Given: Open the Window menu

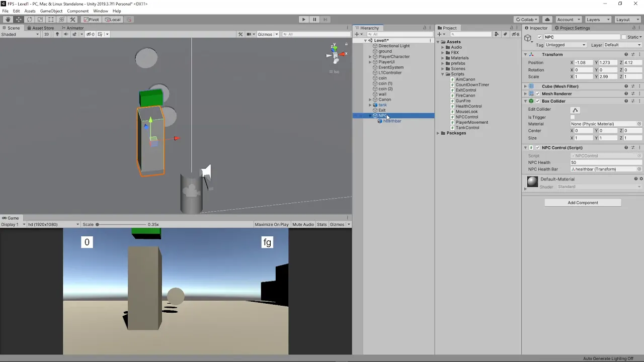Looking at the screenshot, I should pos(100,11).
